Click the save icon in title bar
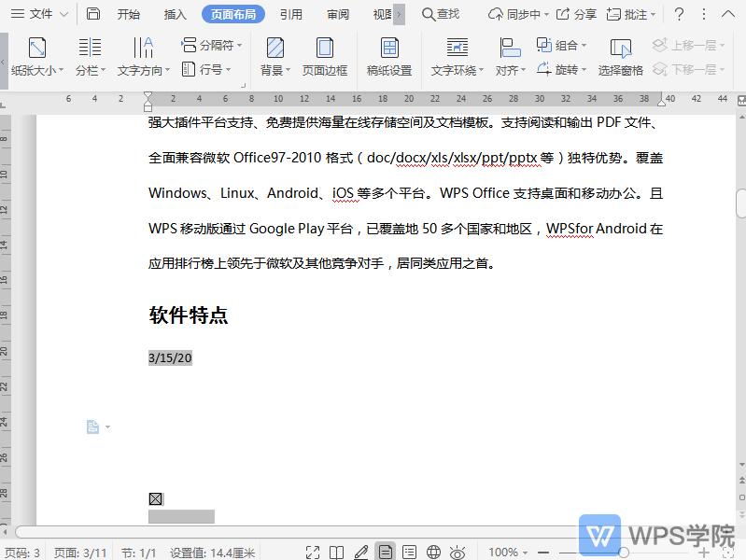Screen dimensions: 746x560 tap(93, 14)
